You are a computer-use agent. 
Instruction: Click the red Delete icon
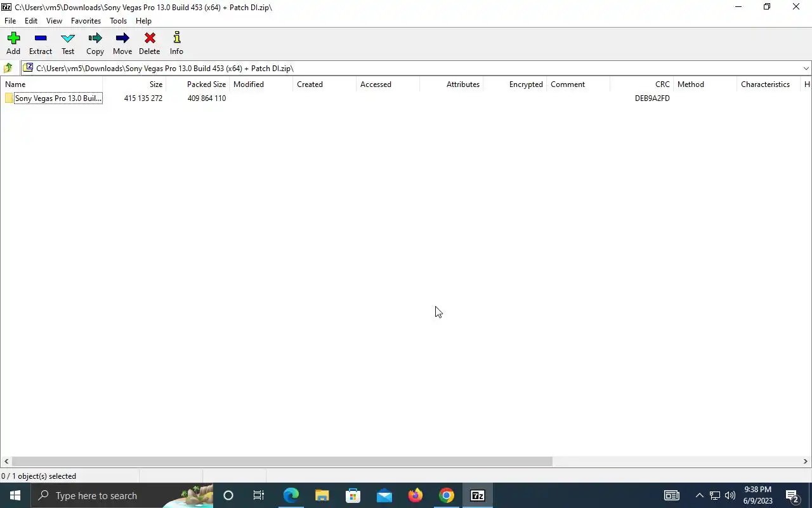tap(150, 39)
